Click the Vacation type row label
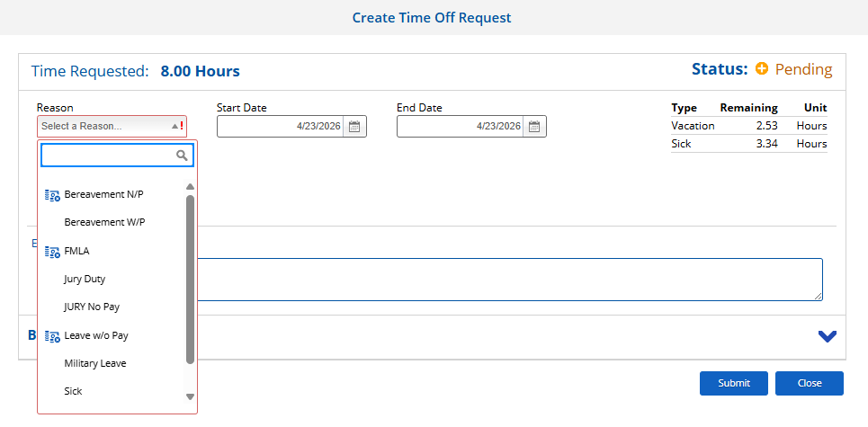 pos(694,126)
